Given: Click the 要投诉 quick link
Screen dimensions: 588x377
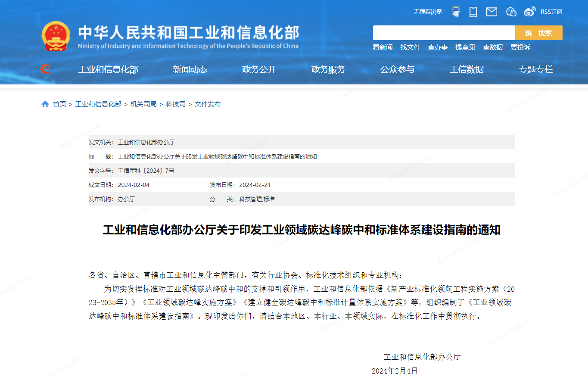Looking at the screenshot, I should pos(520,47).
